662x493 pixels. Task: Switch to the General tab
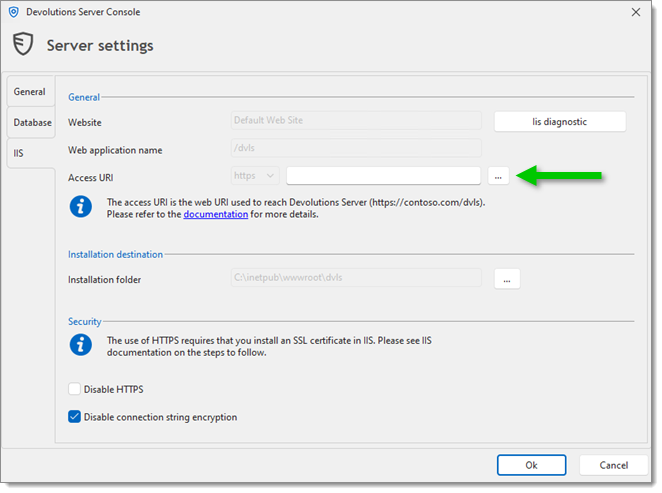30,92
